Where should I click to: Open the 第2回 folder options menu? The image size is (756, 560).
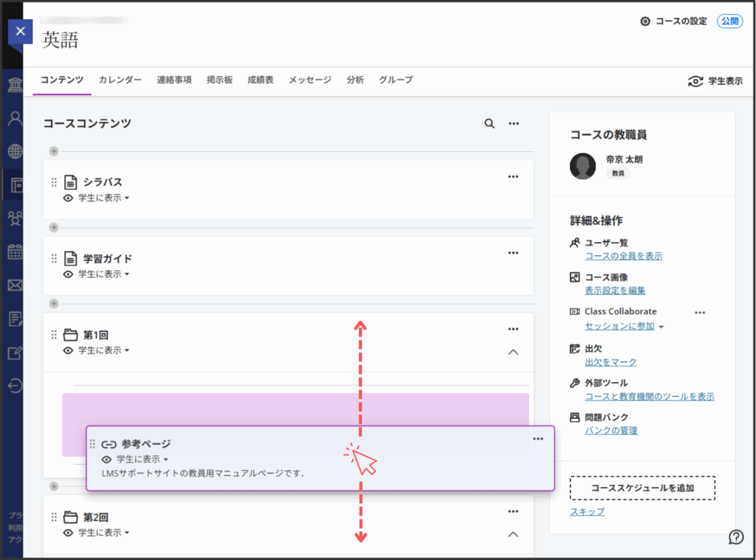click(x=513, y=511)
